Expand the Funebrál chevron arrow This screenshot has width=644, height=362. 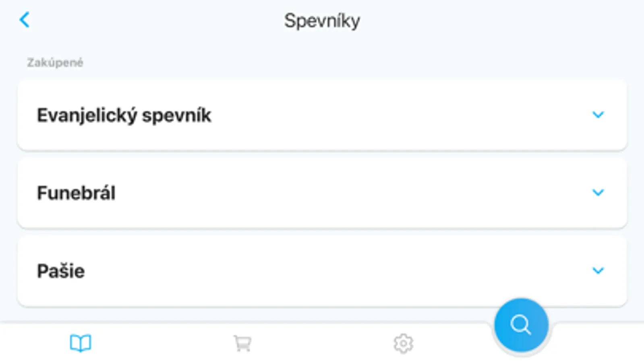click(x=598, y=192)
